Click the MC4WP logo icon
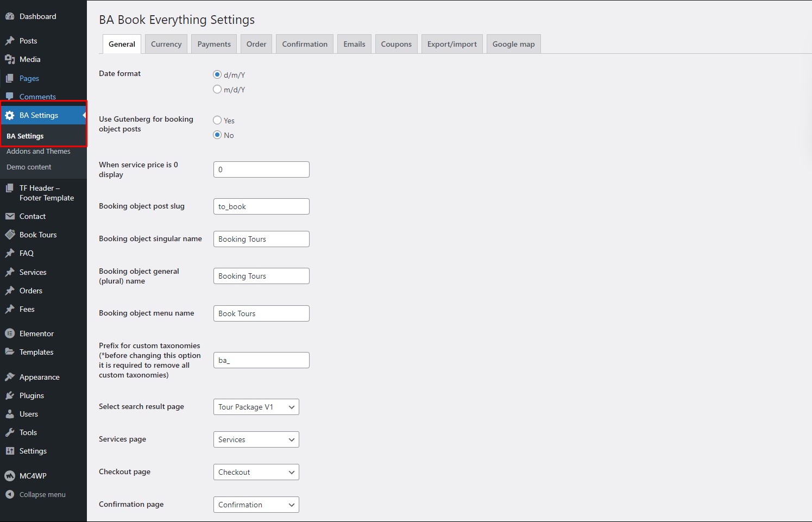 coord(10,476)
